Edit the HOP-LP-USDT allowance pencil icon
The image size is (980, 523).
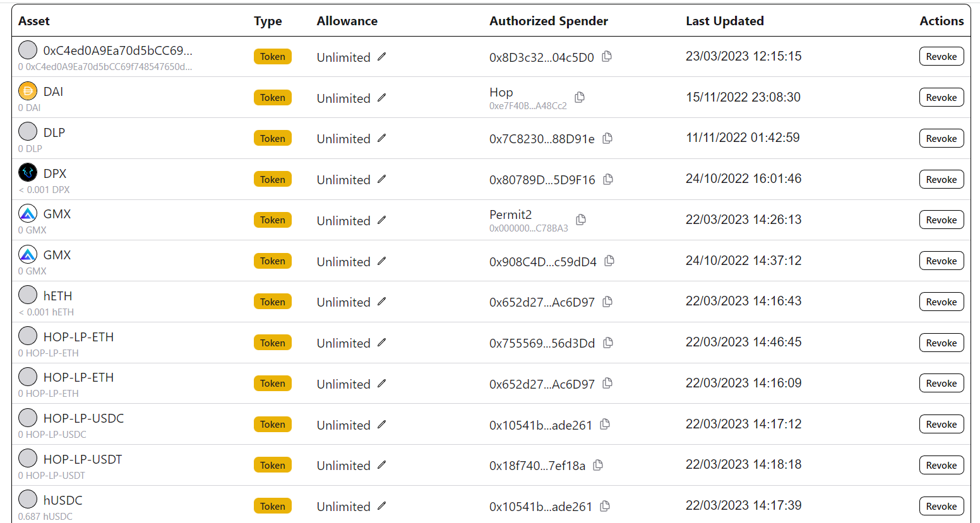coord(381,465)
